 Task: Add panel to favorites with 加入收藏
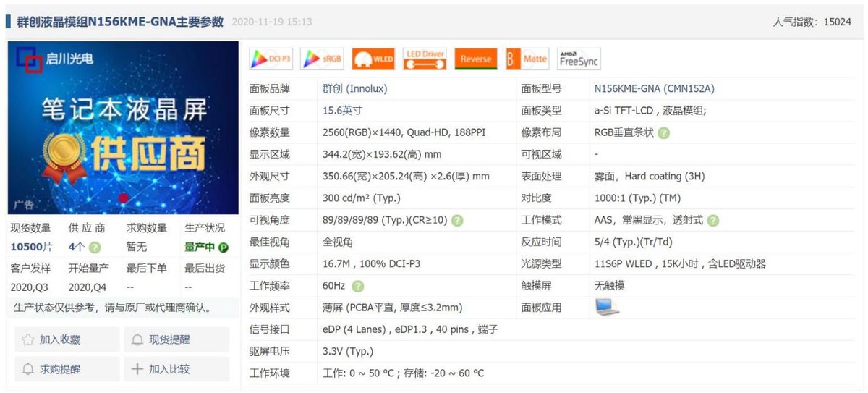67,339
